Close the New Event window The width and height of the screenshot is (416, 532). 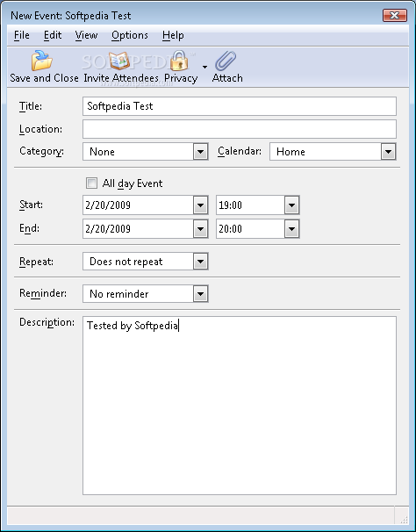(395, 15)
